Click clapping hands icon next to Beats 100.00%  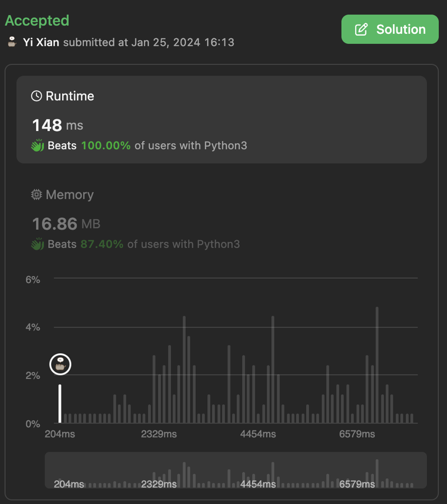[37, 146]
